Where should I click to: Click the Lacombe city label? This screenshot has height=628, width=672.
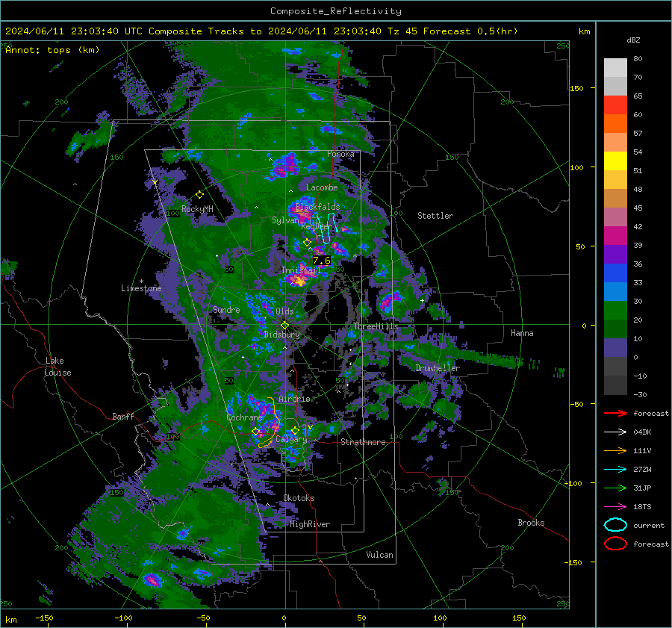click(x=322, y=187)
